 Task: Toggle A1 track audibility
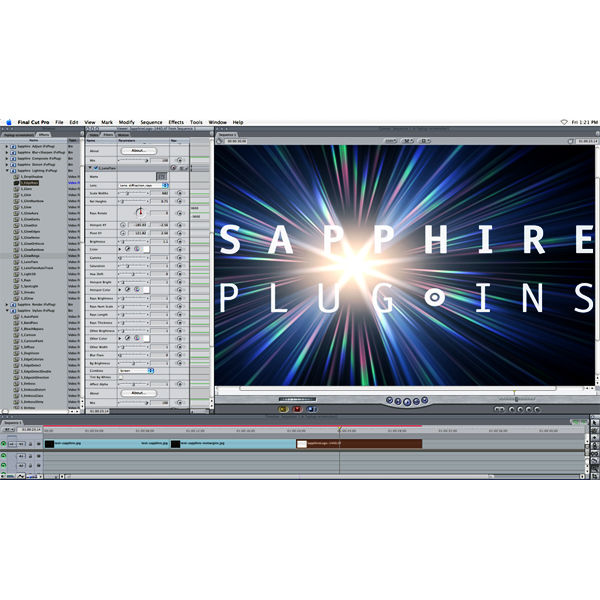click(3, 456)
